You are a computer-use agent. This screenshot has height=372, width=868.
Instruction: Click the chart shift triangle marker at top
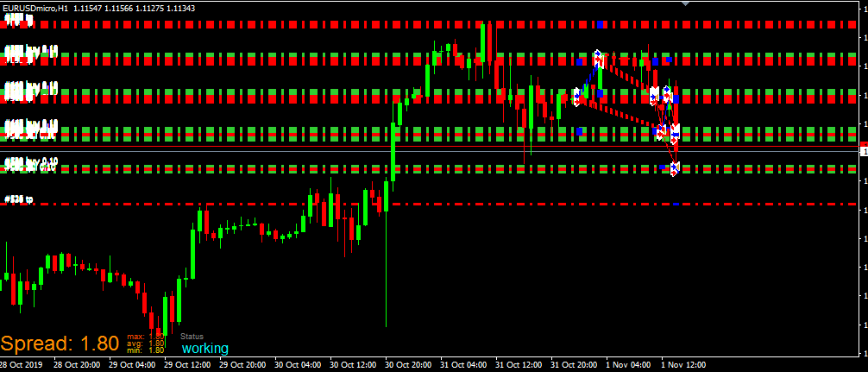[686, 3]
